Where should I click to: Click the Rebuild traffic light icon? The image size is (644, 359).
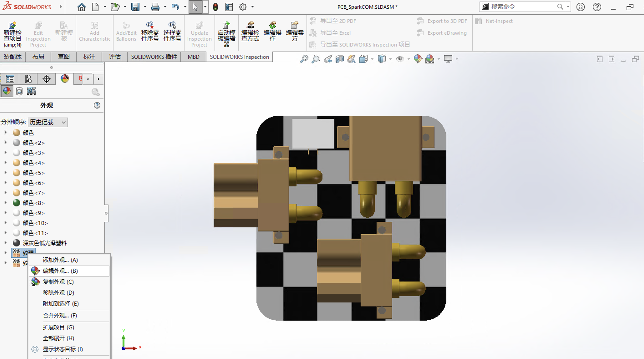(x=215, y=7)
